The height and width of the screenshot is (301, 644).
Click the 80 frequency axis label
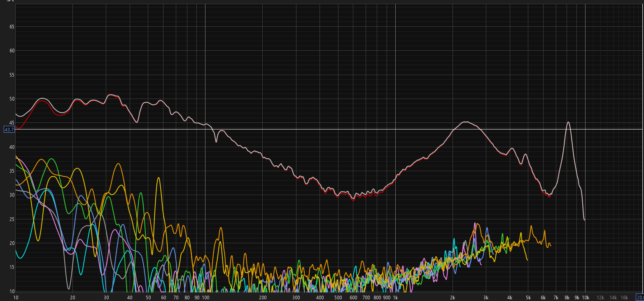[187, 297]
